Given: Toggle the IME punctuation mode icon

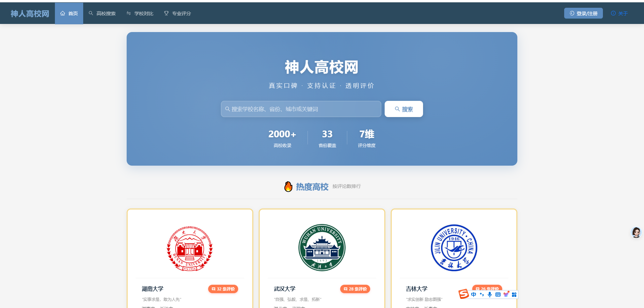Looking at the screenshot, I should pos(482,295).
